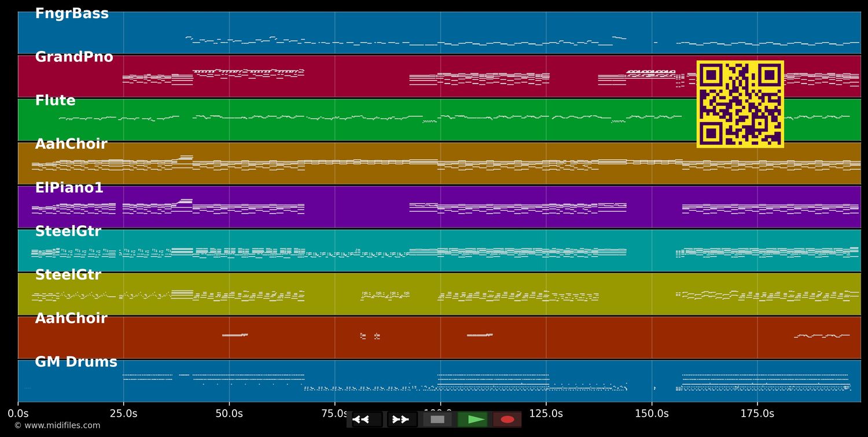Screen dimensions: 868x437
Task: Select the GrandPno track label
Action: click(x=74, y=57)
